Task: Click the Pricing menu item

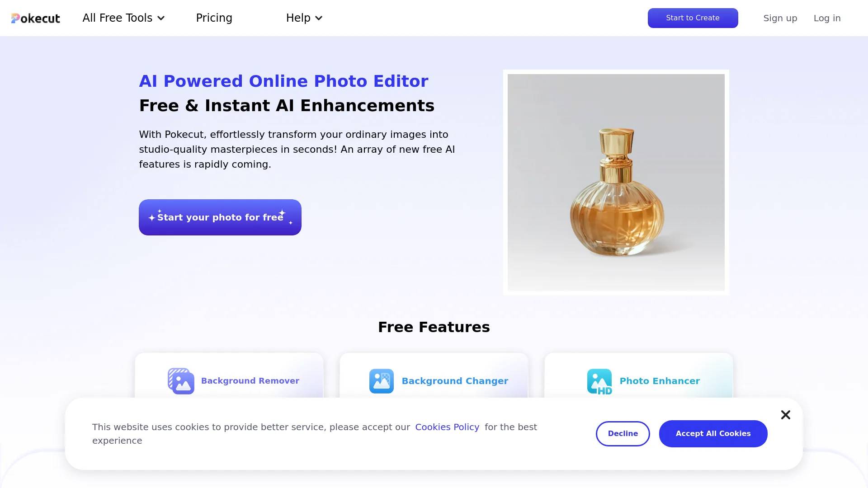Action: tap(214, 18)
